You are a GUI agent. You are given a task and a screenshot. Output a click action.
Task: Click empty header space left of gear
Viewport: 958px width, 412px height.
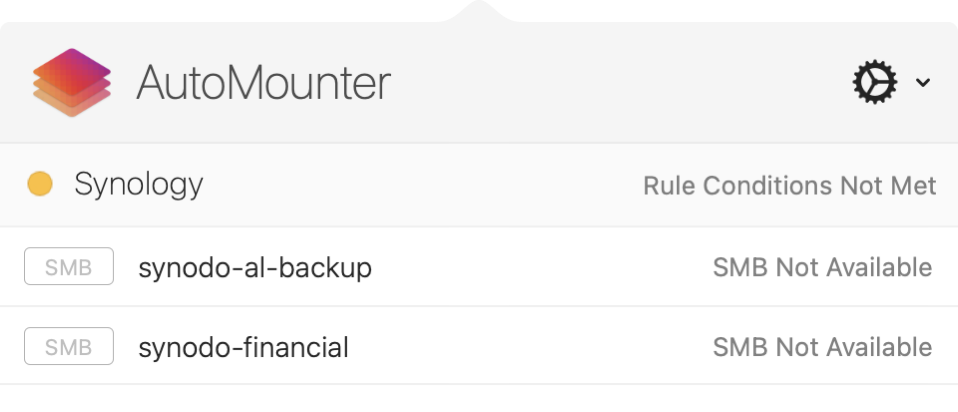pos(620,83)
